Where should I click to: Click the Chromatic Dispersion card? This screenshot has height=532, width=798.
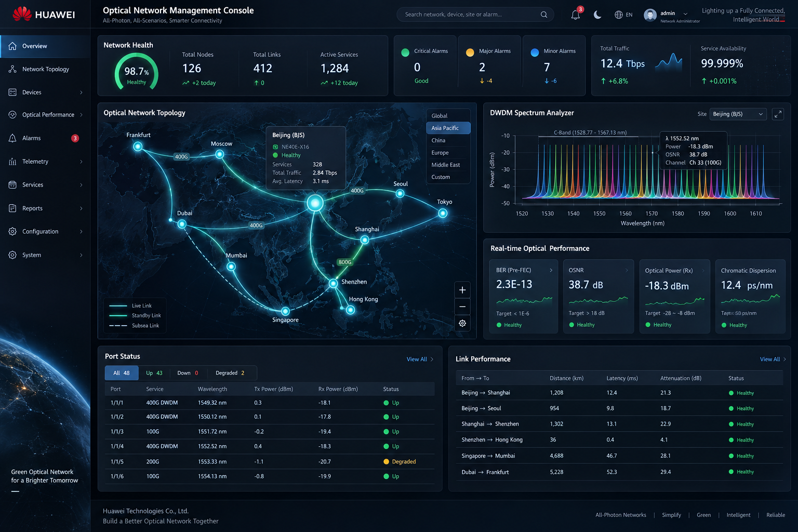[x=750, y=296]
